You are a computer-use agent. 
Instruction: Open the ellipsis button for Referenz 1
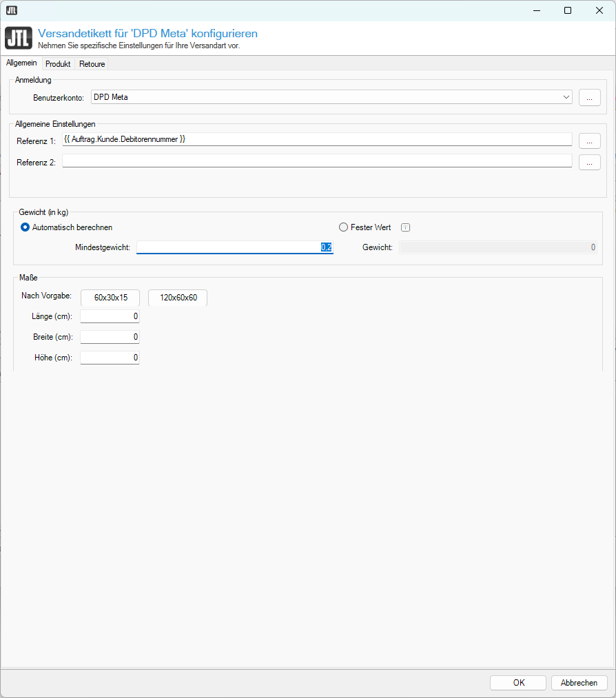click(589, 141)
